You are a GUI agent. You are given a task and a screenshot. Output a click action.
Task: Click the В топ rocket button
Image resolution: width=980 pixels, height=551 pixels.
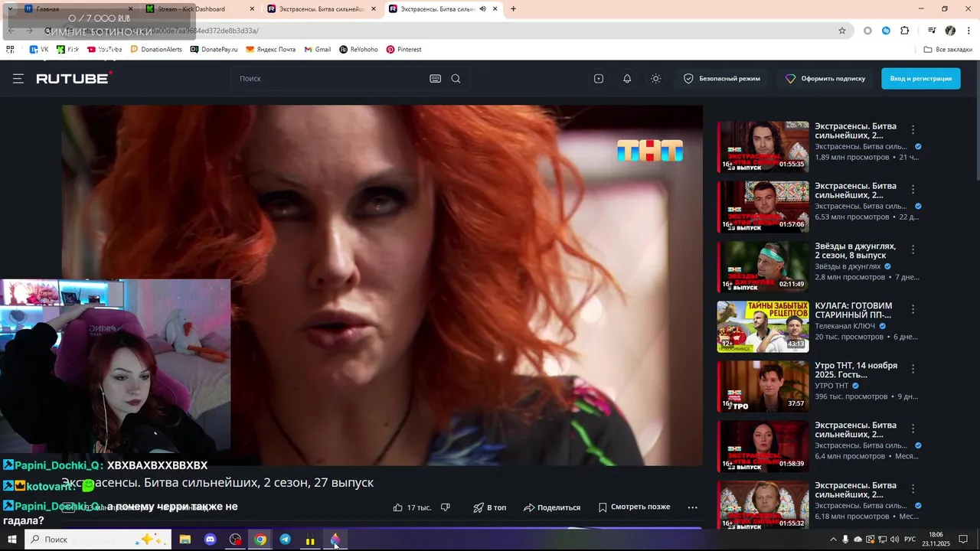pos(490,507)
